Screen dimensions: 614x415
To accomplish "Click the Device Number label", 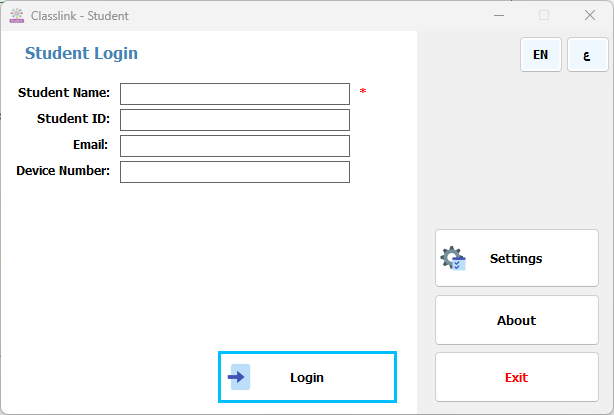I will (63, 171).
